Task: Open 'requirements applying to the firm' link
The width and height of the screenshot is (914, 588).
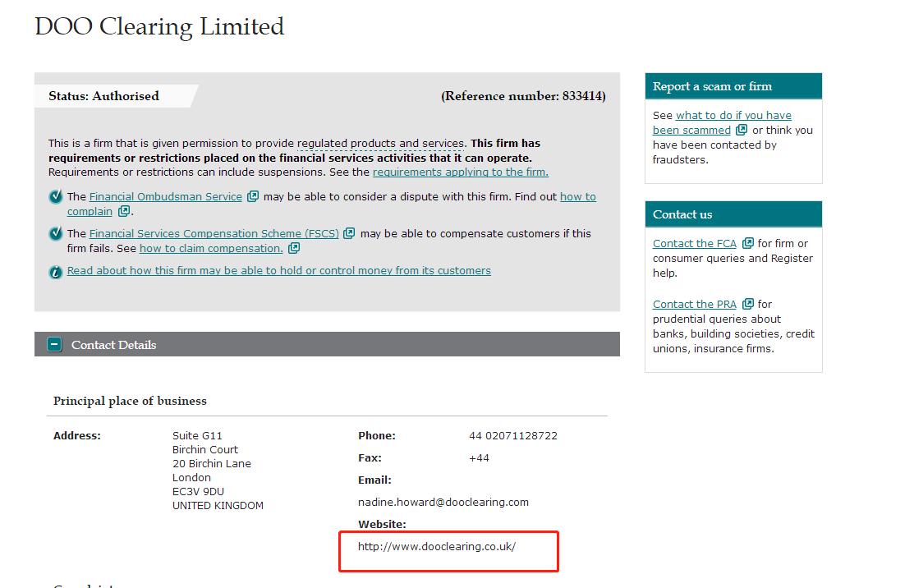Action: [x=460, y=172]
